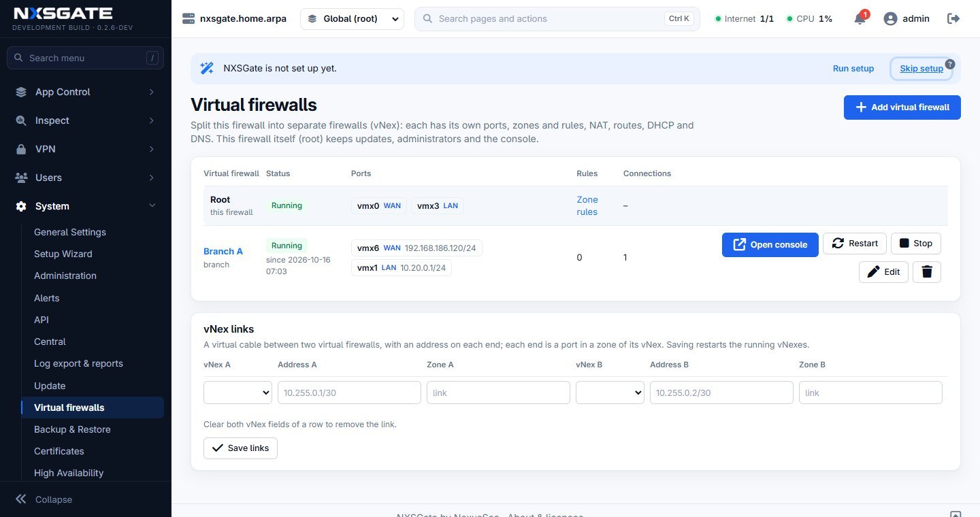980x517 pixels.
Task: Delete Branch A with the trash icon
Action: coord(927,271)
